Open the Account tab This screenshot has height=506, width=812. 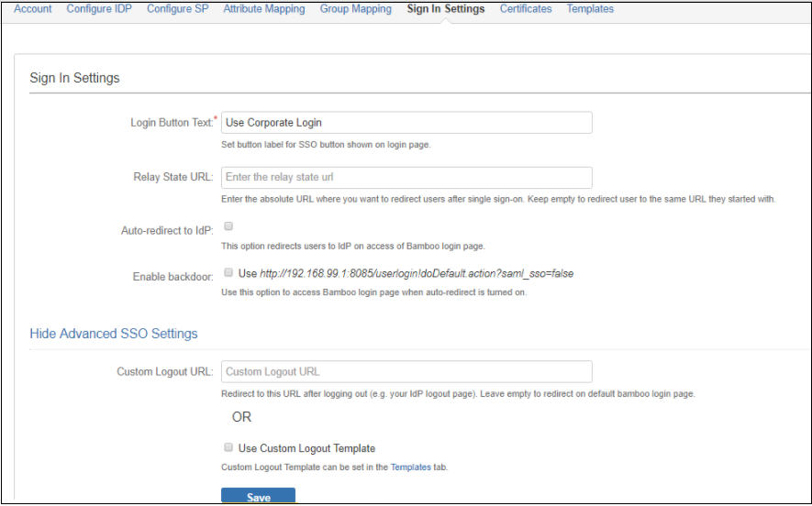point(33,9)
